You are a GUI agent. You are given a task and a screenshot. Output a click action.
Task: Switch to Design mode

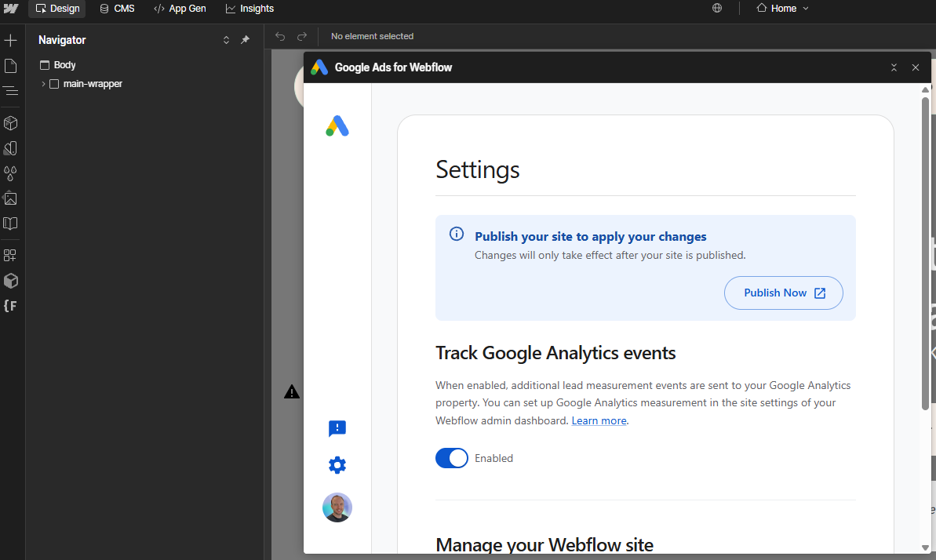pyautogui.click(x=57, y=9)
